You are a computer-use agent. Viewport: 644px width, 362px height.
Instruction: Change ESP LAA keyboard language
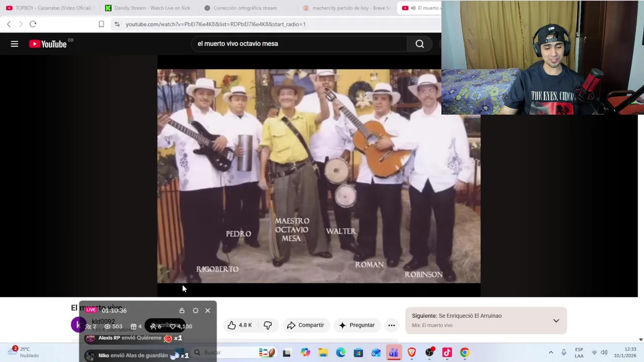[579, 352]
